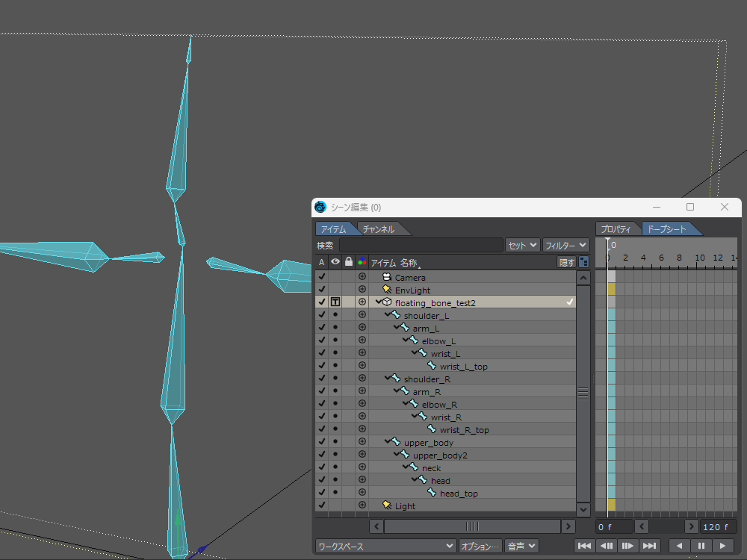Open the フィルター dropdown
This screenshot has height=560, width=747.
tap(565, 245)
